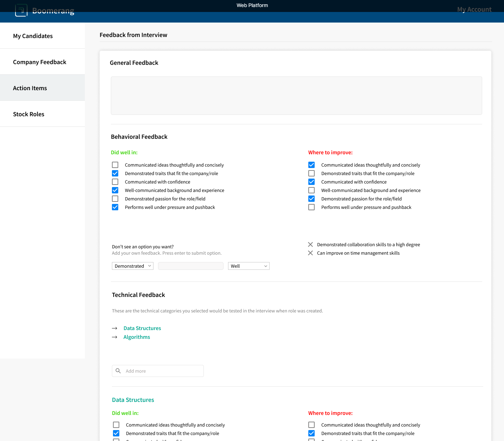Open the 'Well' dropdown
This screenshot has width=504, height=441.
[249, 266]
